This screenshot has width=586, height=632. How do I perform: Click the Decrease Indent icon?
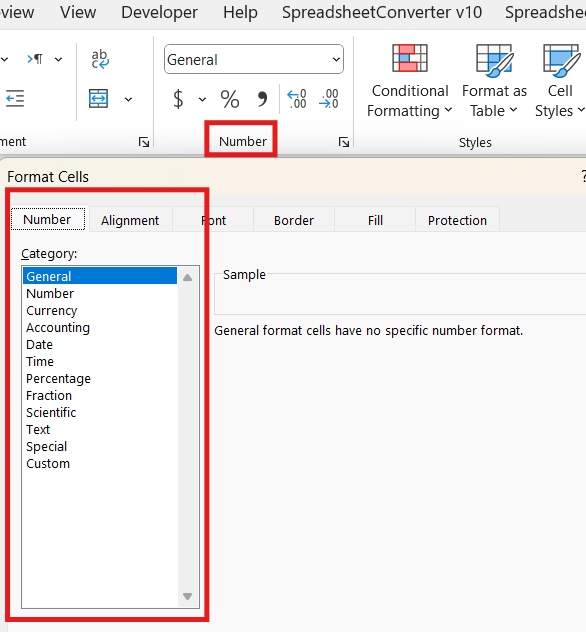(x=15, y=99)
